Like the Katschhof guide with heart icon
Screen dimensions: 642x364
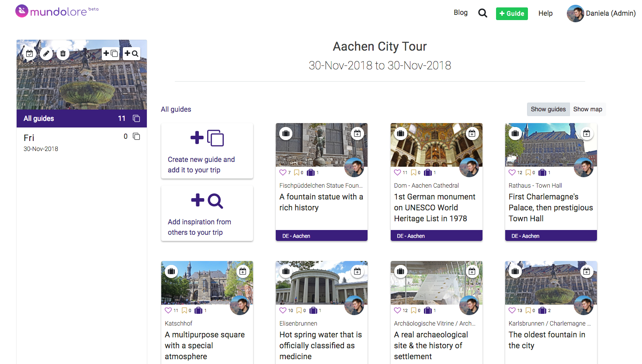click(168, 310)
